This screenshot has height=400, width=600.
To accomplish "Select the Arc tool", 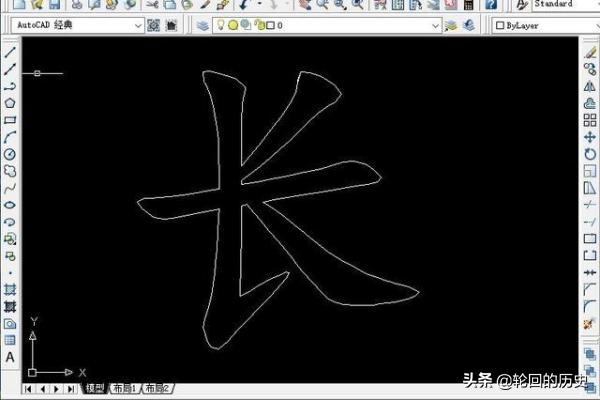I will click(x=10, y=137).
